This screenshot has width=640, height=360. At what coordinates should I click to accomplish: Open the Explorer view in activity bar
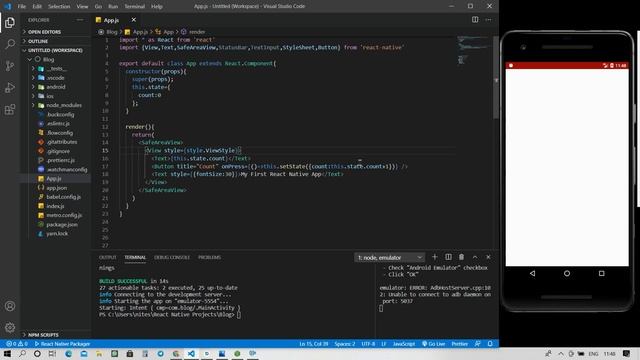(x=10, y=22)
